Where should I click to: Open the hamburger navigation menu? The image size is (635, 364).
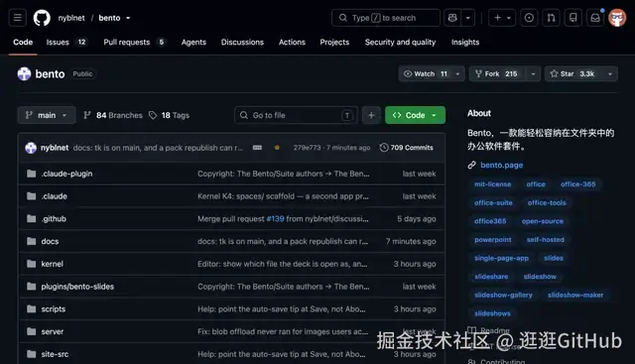18,18
